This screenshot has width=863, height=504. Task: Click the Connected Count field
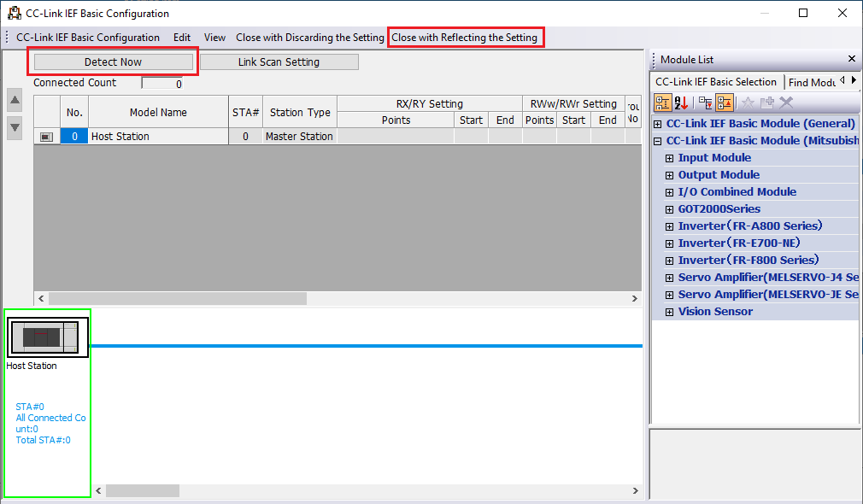click(x=162, y=83)
